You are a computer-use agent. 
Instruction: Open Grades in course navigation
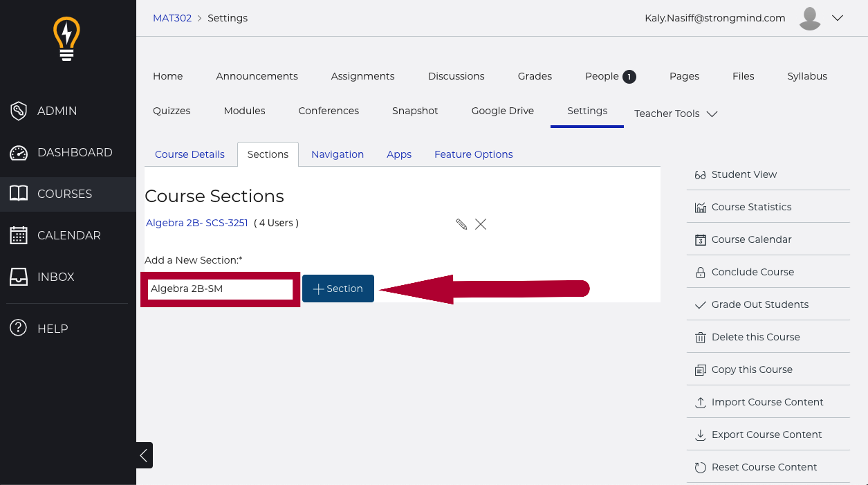[535, 76]
